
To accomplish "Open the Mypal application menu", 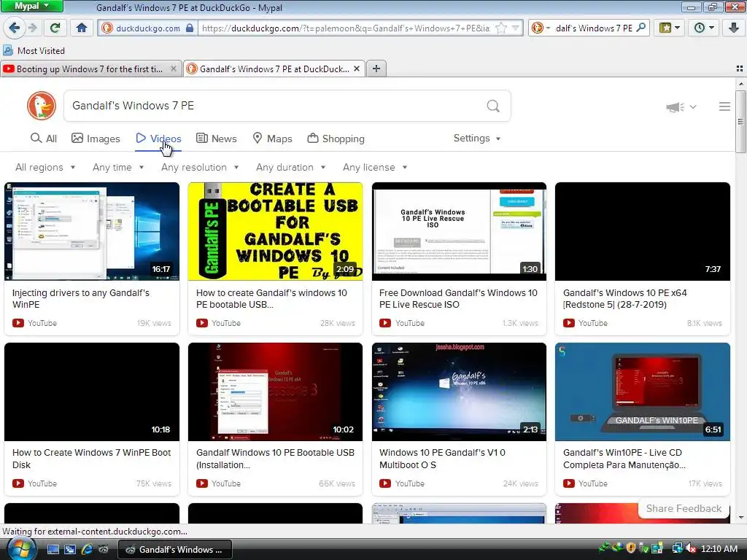I will [x=31, y=6].
